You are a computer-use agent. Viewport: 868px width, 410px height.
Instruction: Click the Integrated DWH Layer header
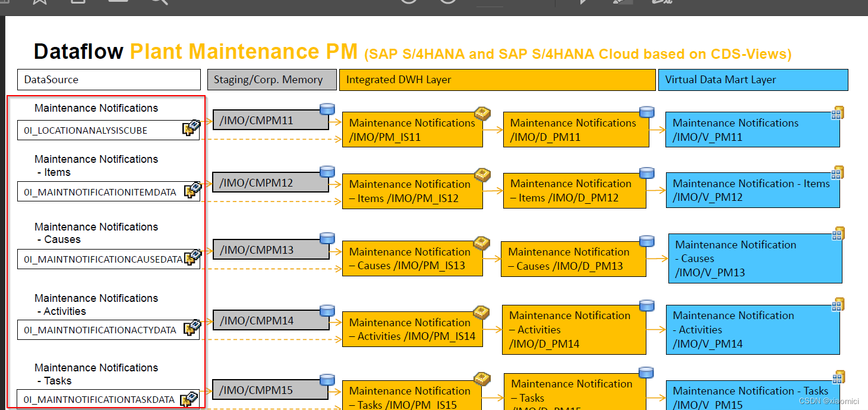[x=497, y=80]
